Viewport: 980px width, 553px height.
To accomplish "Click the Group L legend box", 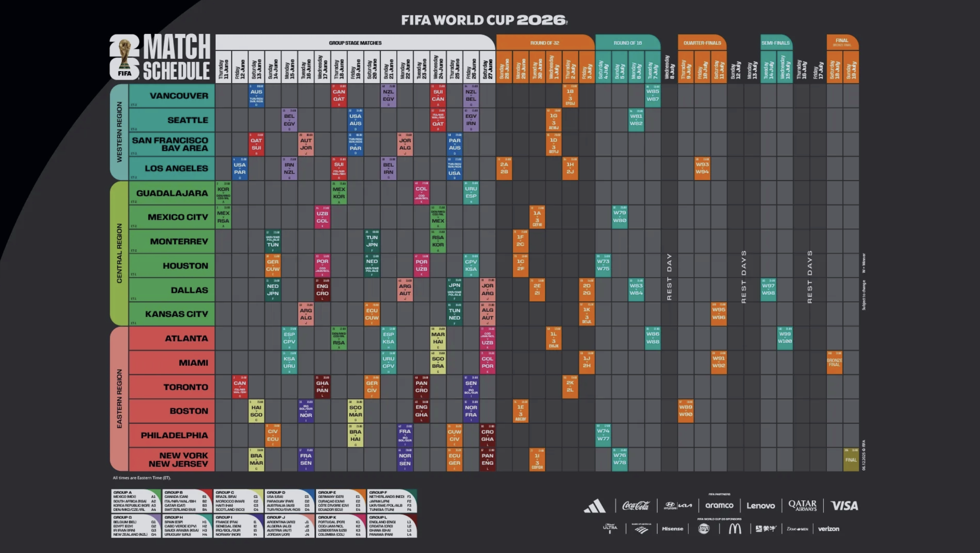I will coord(392,526).
